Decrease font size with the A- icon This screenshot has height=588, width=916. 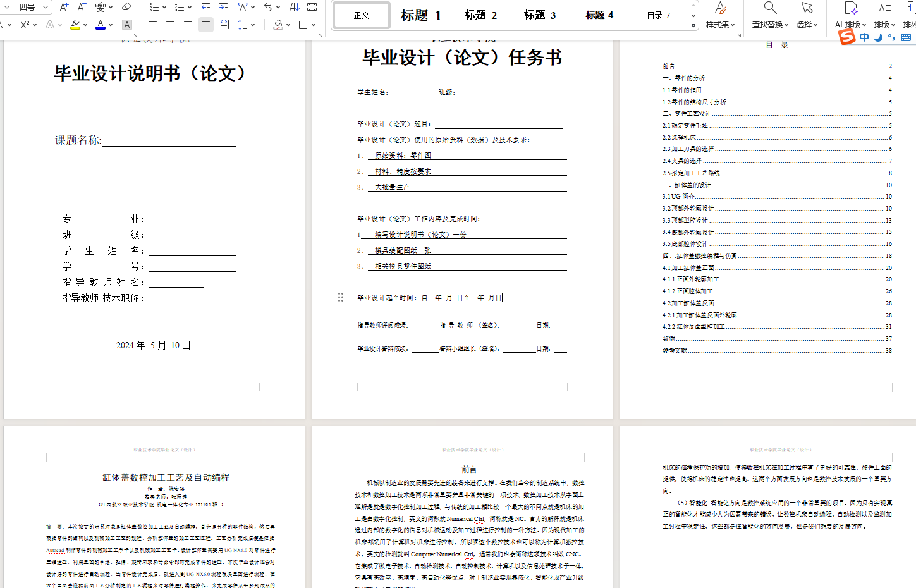pos(82,7)
